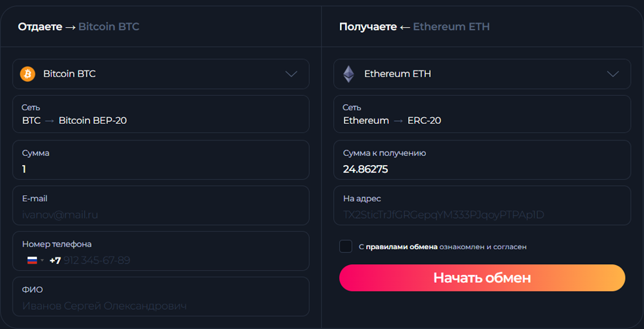Click the Russian flag country icon
The height and width of the screenshot is (329, 644).
click(32, 260)
